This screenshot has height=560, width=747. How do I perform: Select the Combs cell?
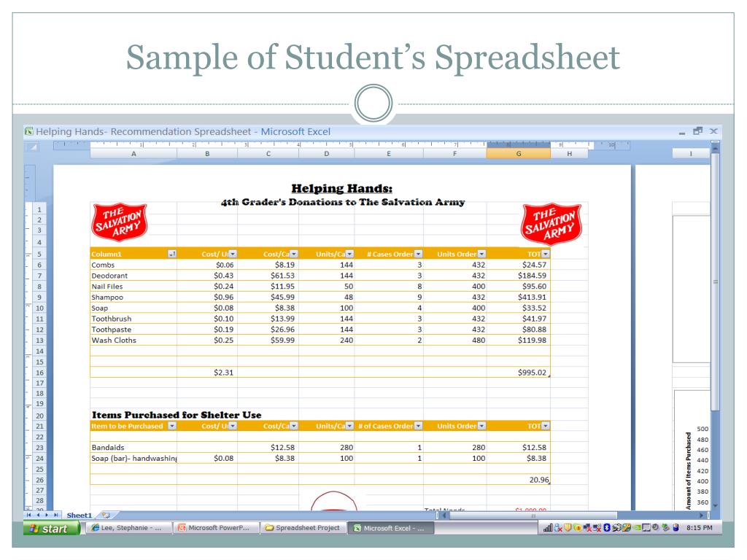coord(133,265)
